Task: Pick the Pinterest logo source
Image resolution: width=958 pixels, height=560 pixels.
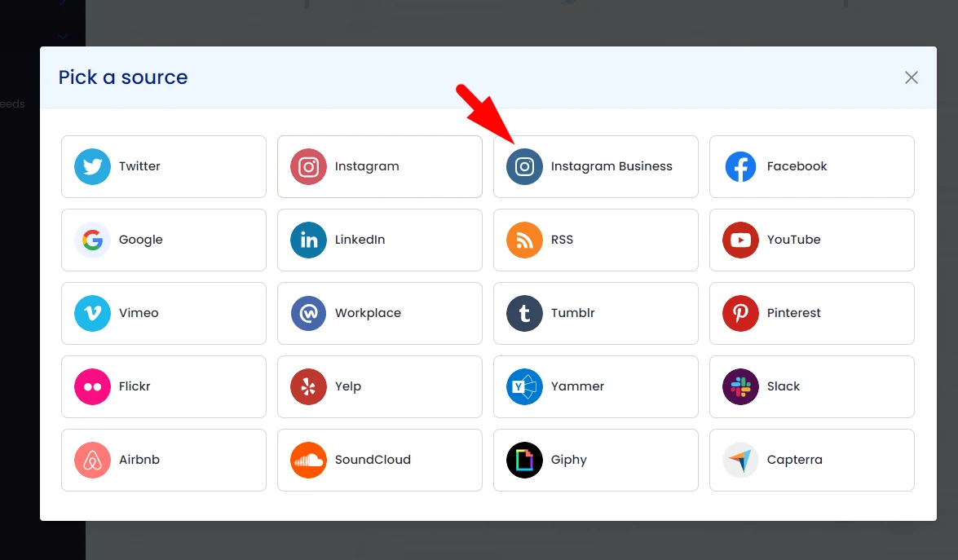Action: (x=740, y=313)
